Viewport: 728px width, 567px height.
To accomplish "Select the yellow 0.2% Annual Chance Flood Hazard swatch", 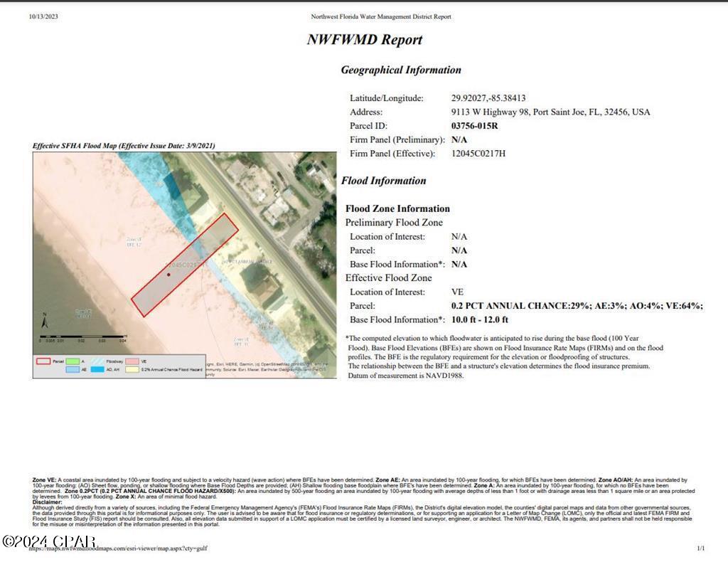I will pyautogui.click(x=131, y=370).
